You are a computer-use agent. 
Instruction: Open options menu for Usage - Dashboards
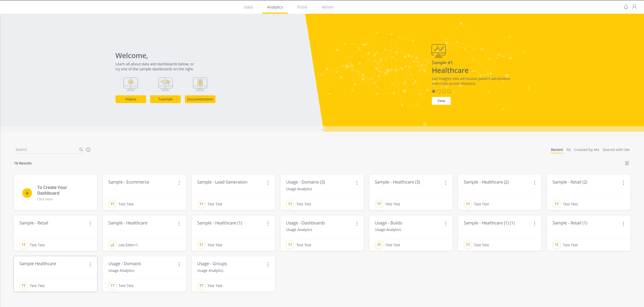(x=357, y=224)
